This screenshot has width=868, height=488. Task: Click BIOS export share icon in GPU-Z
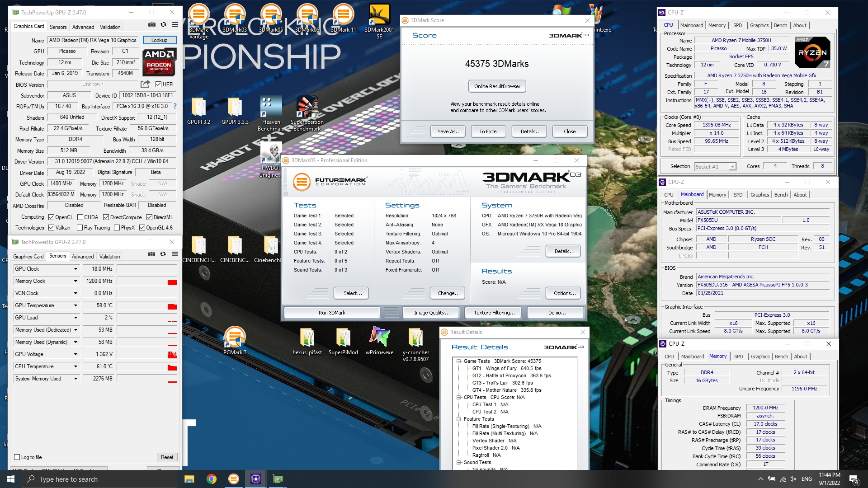point(145,84)
